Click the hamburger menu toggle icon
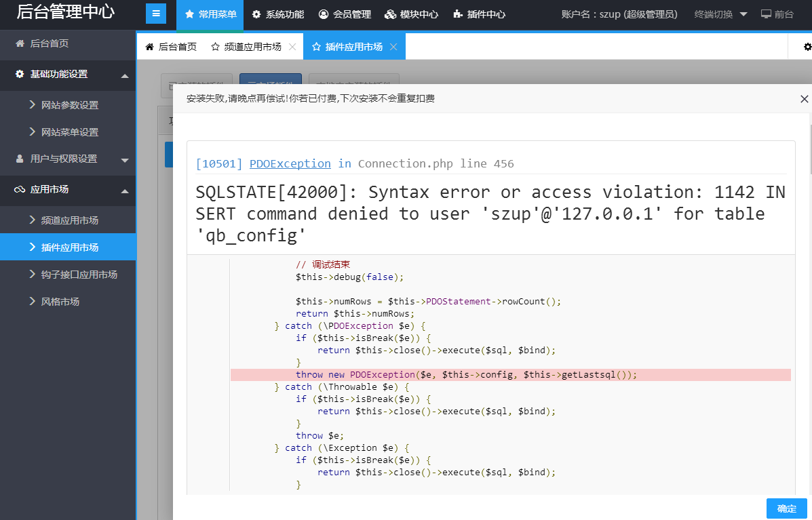812x520 pixels. [155, 14]
